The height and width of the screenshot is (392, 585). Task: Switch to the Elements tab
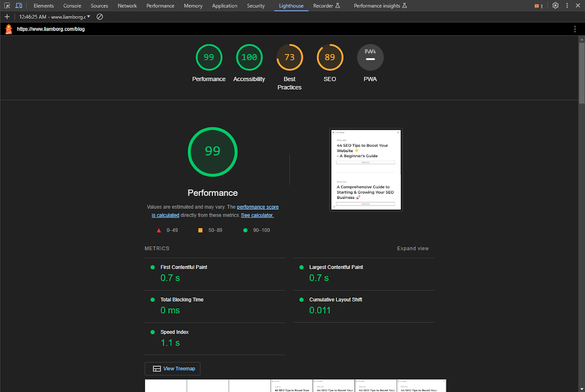44,5
